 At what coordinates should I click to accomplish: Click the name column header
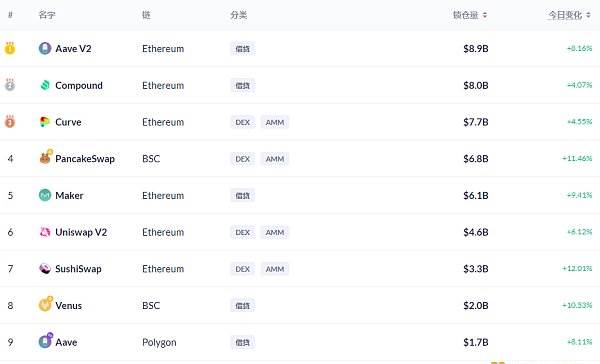tap(47, 15)
